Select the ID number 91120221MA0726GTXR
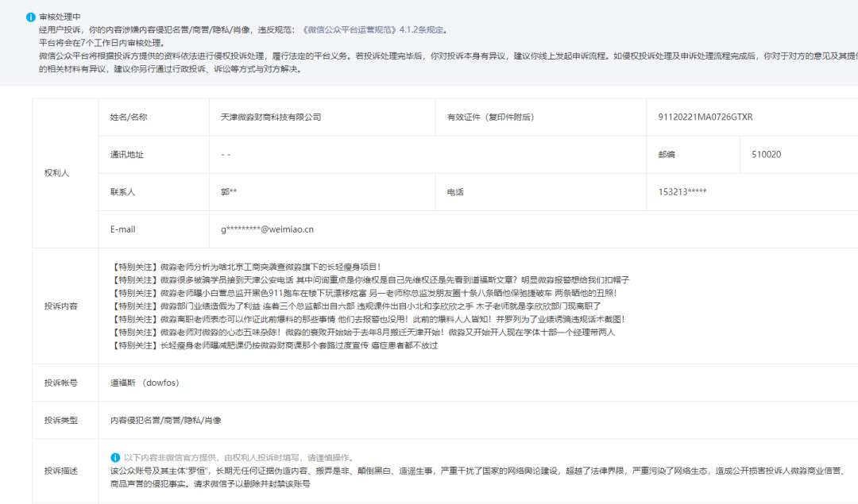The width and height of the screenshot is (858, 504). (x=705, y=117)
